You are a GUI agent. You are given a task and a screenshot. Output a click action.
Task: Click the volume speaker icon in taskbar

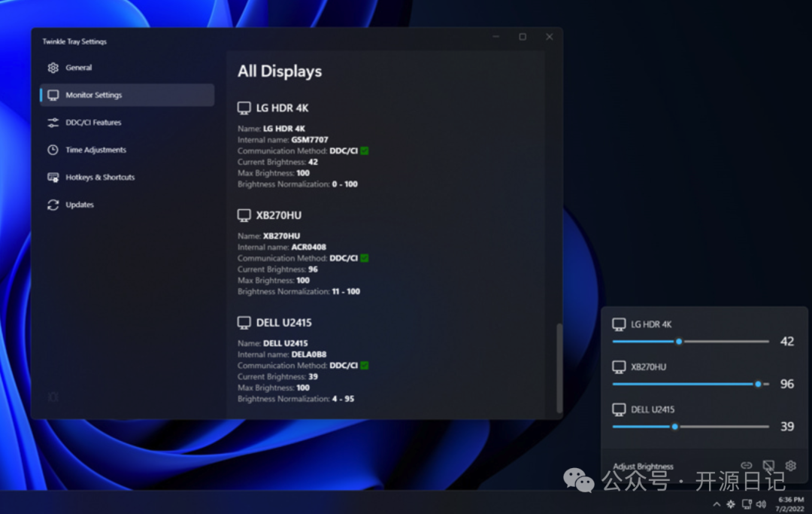(761, 504)
